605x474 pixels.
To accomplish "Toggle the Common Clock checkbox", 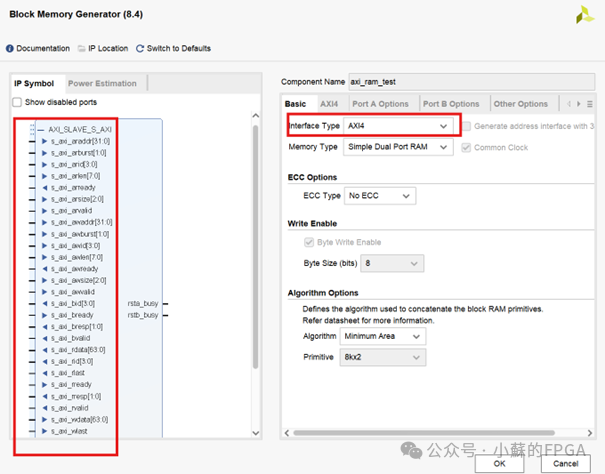I will click(x=466, y=147).
